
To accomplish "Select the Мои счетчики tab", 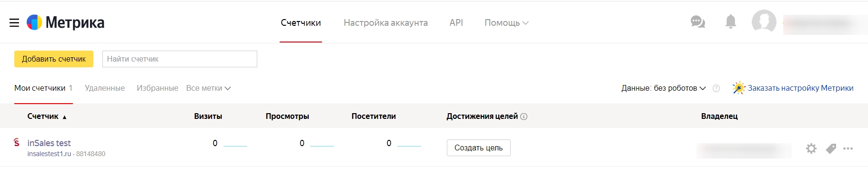I will (x=43, y=88).
